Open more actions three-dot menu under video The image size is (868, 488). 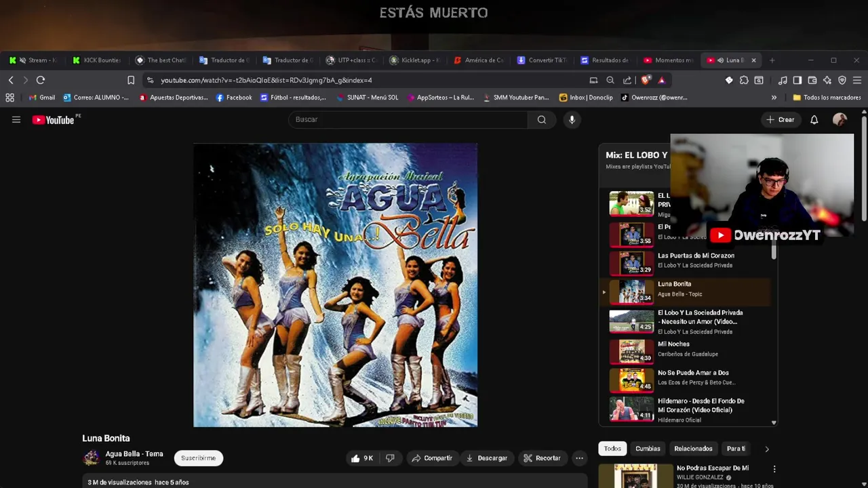tap(579, 458)
